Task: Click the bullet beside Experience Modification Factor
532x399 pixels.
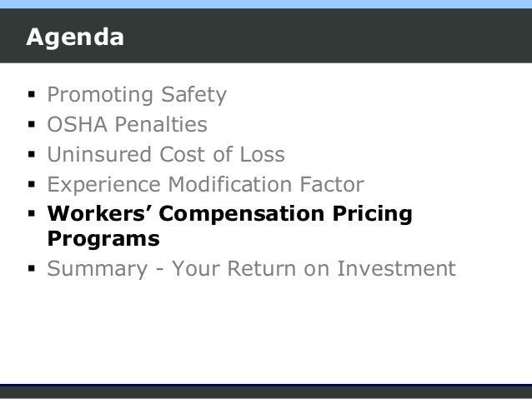Action: pos(32,185)
